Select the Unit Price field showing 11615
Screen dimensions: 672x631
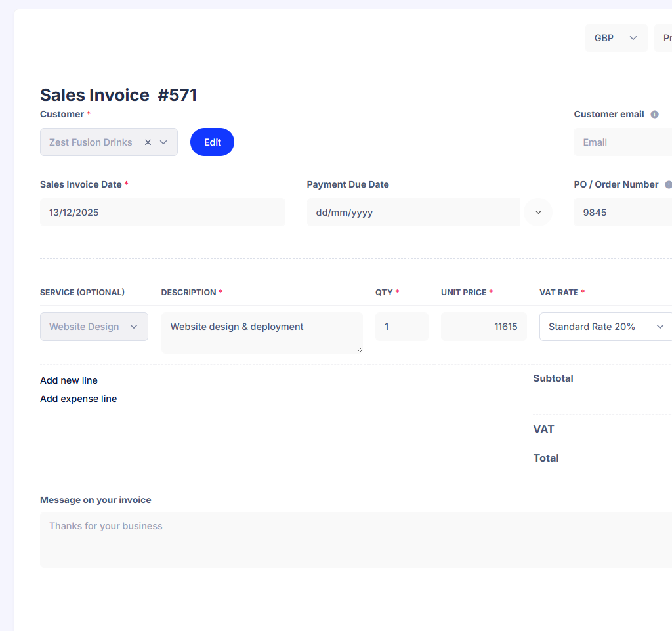[x=484, y=326]
